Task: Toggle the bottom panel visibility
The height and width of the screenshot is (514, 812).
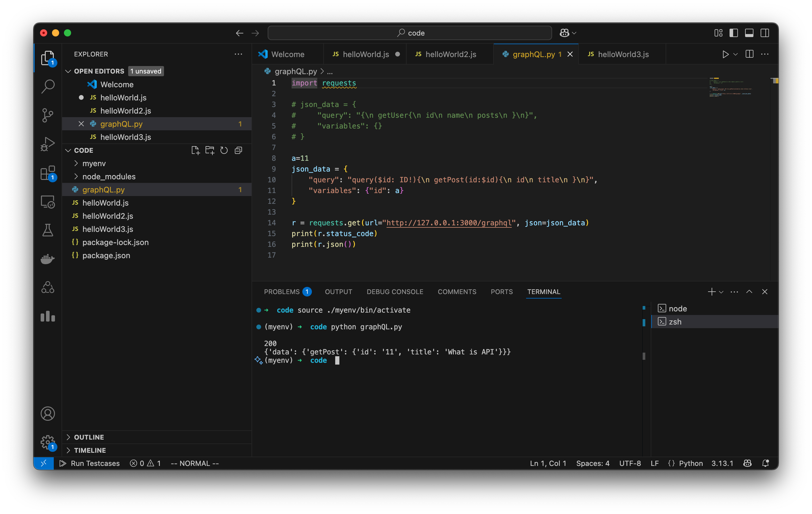Action: [749, 33]
